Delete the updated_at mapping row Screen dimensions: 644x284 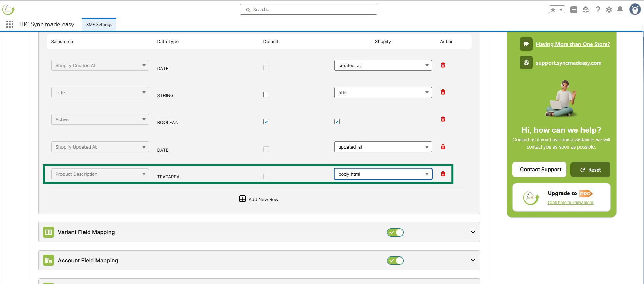(443, 146)
